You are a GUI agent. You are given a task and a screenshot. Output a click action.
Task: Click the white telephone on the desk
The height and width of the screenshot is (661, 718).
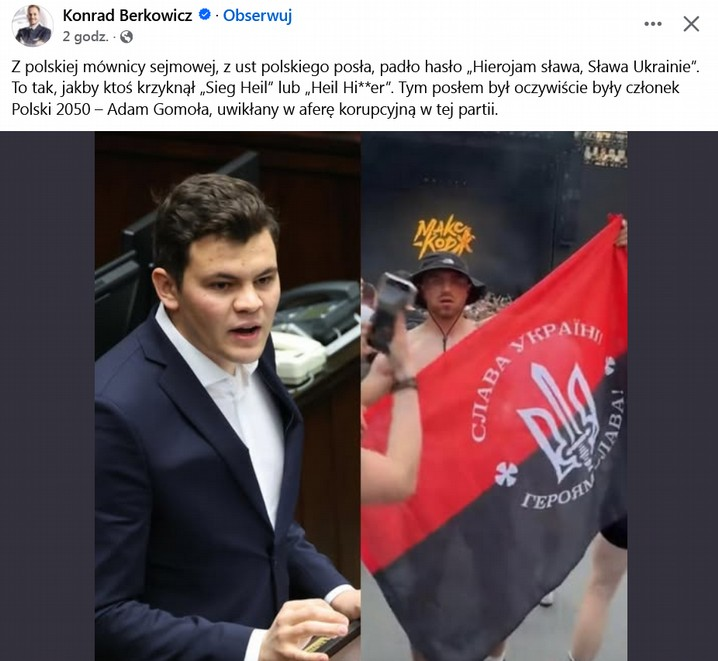tap(299, 358)
